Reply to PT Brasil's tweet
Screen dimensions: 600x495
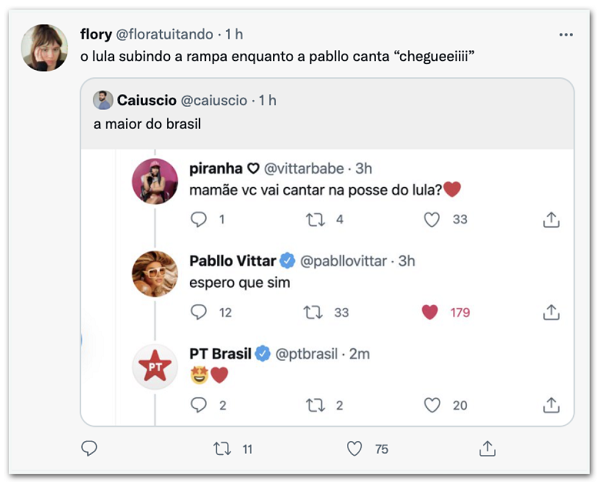click(x=198, y=405)
